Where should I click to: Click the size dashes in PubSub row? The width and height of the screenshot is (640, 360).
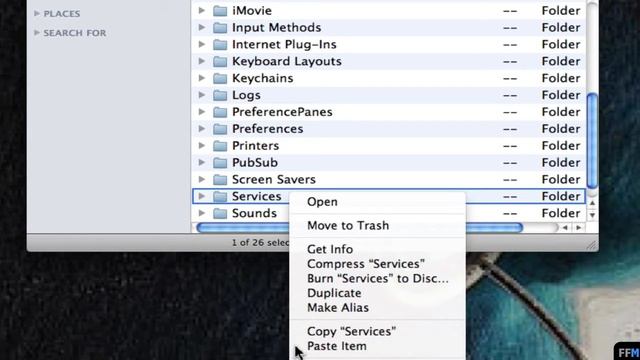point(510,163)
